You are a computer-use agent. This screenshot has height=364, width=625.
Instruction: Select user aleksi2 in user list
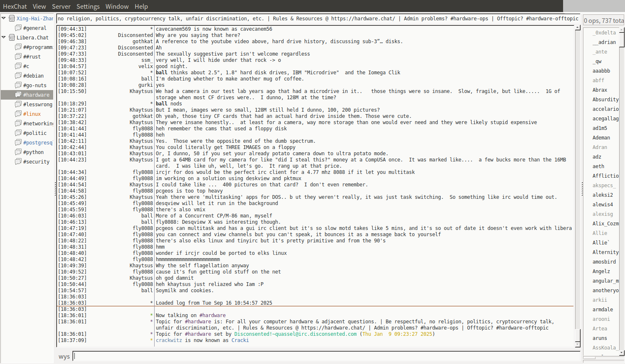point(603,195)
